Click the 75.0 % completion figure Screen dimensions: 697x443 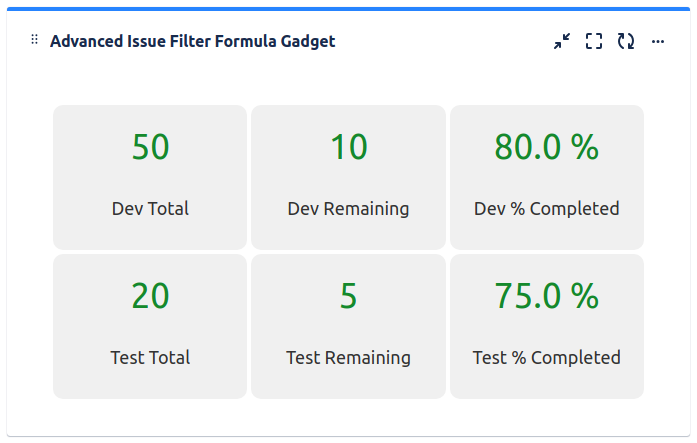546,296
